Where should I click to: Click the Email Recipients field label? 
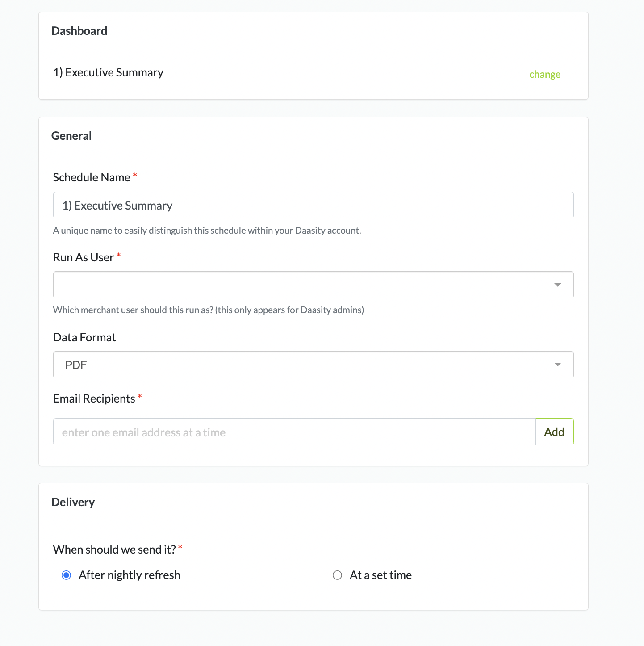click(x=94, y=399)
